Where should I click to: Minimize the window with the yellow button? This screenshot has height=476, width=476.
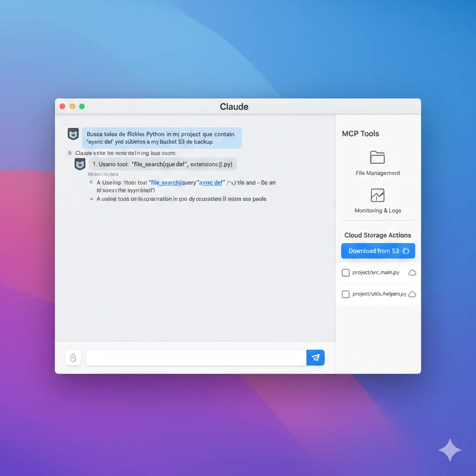pos(72,106)
